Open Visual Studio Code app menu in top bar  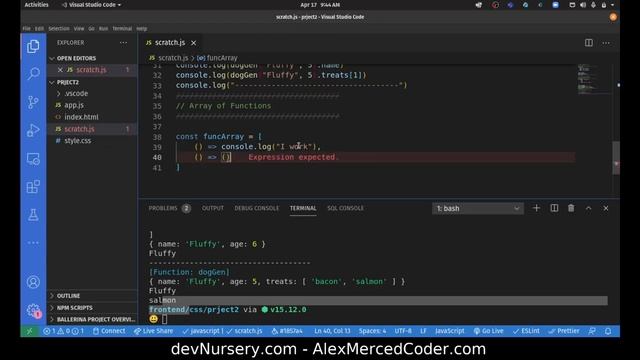(x=91, y=5)
